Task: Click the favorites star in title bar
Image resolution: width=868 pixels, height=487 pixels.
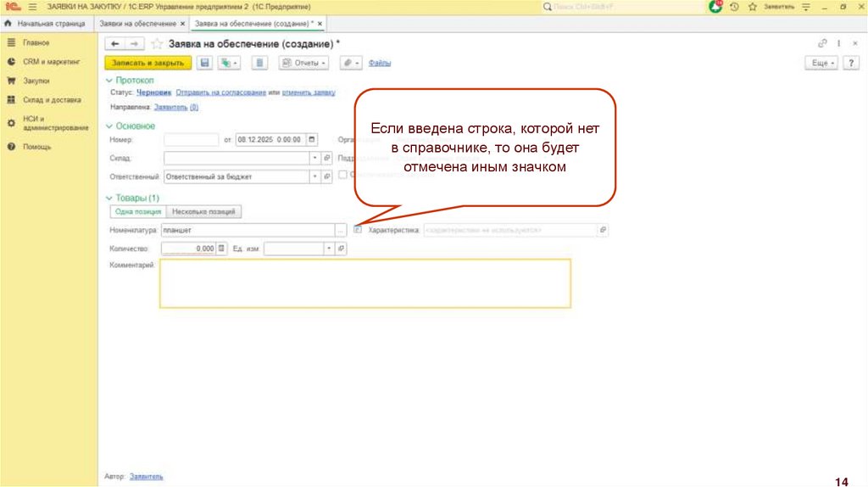Action: 751,7
